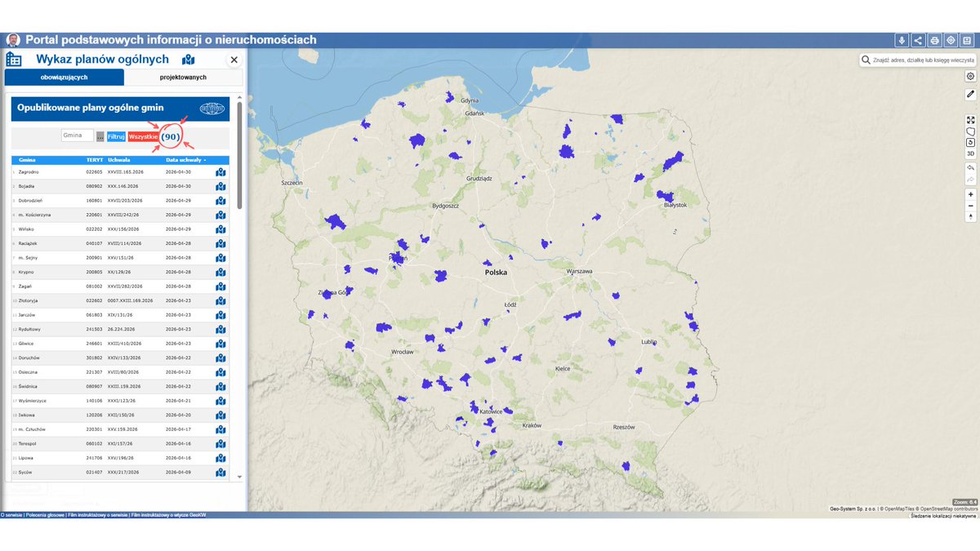The width and height of the screenshot is (980, 551).
Task: Click the panel scrollbar up arrow
Action: (239, 97)
